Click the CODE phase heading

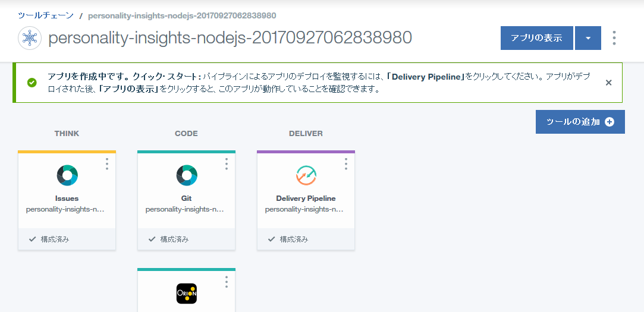click(187, 134)
